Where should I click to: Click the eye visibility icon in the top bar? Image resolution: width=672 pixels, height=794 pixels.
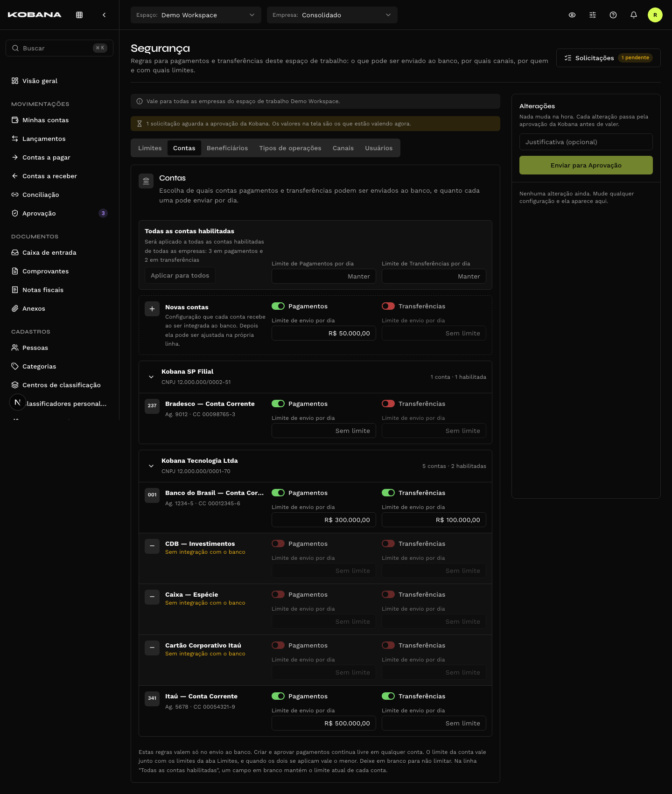click(572, 15)
